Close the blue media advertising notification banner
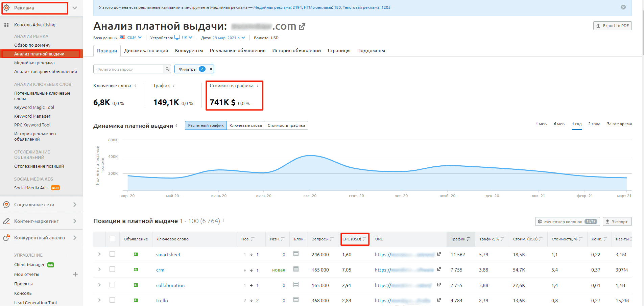 tap(623, 7)
